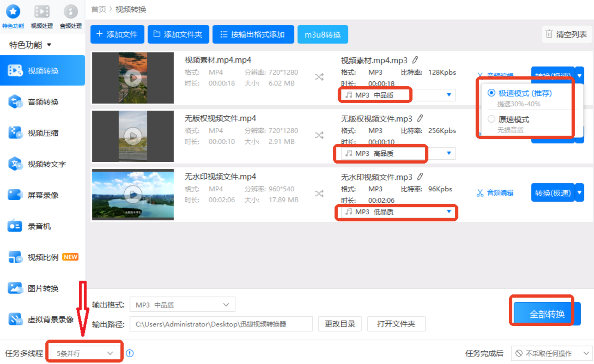Image resolution: width=594 pixels, height=364 pixels.
Task: Select 视频压缩 in sidebar
Action: [x=43, y=133]
